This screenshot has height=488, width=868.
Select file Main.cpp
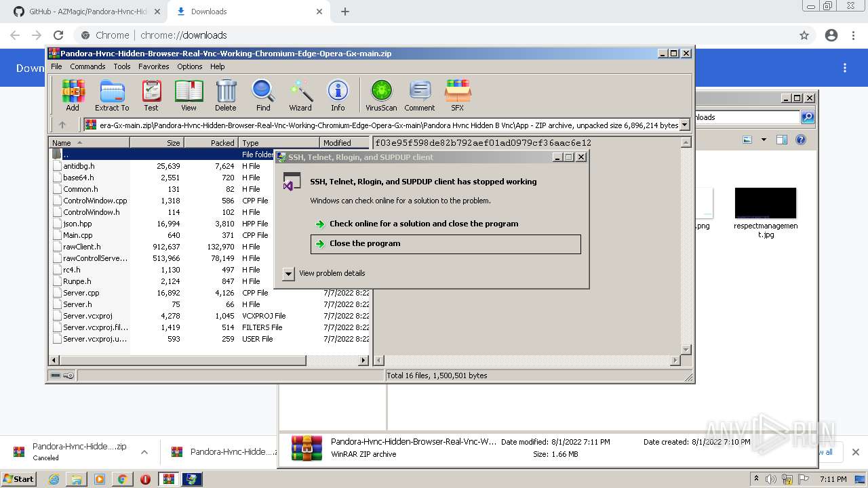coord(77,235)
